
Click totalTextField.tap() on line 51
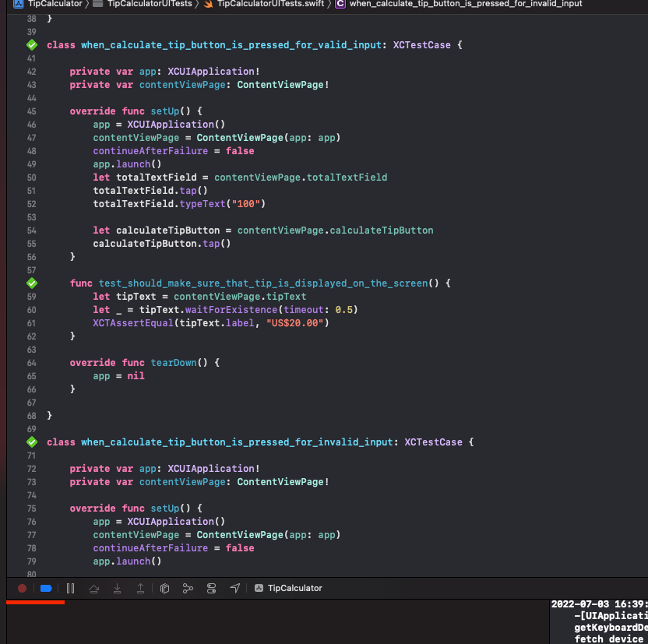(x=150, y=191)
